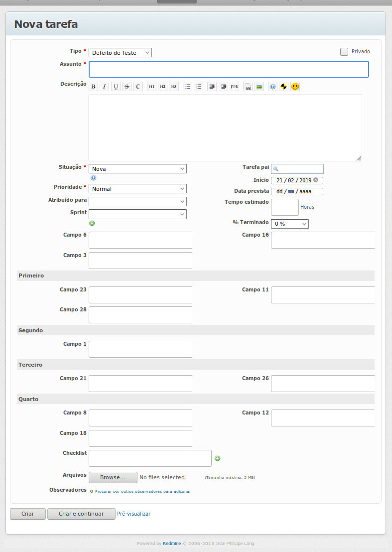Click the Tarefa pai search field
Screen dimensions: 392x552
(x=297, y=168)
